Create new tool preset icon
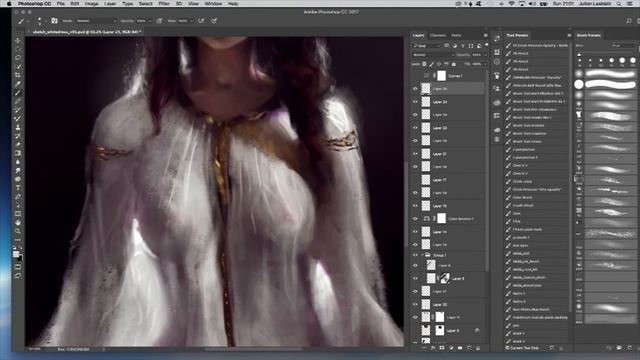640x360 pixels. click(x=552, y=348)
